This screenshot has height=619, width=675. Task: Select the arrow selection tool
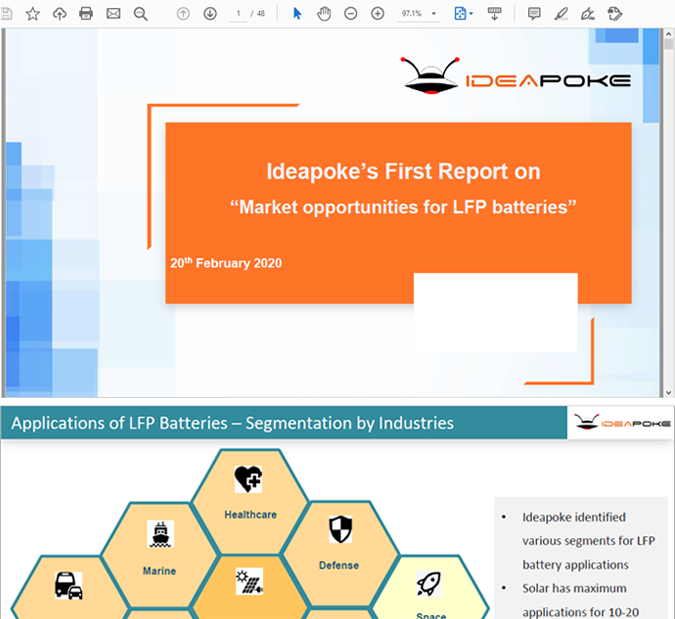click(297, 14)
